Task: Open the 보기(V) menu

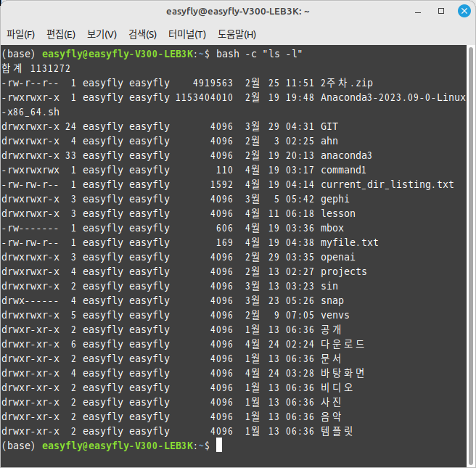Action: pyautogui.click(x=102, y=34)
